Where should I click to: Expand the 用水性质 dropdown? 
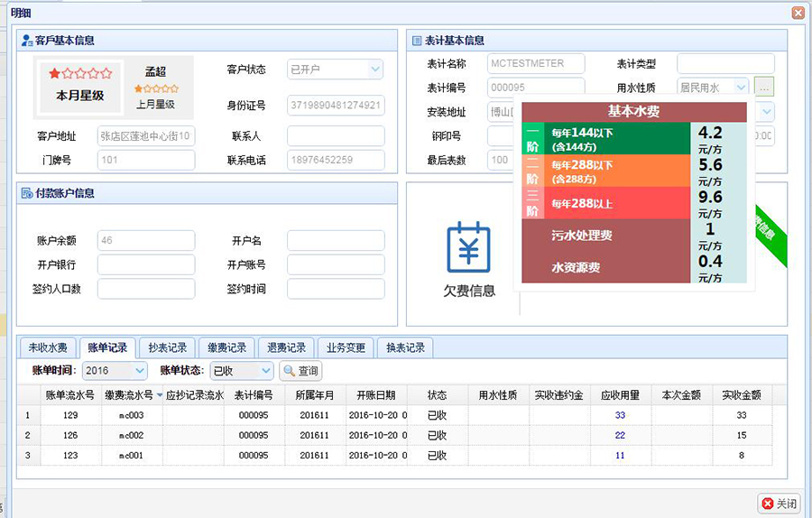point(741,88)
